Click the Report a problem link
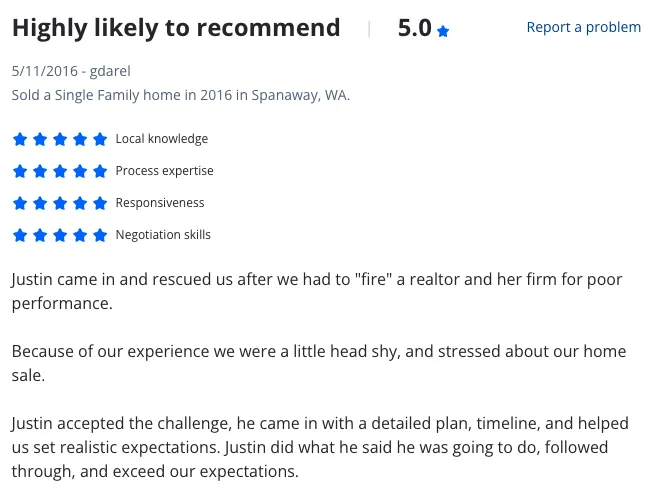The height and width of the screenshot is (494, 653). [x=583, y=27]
